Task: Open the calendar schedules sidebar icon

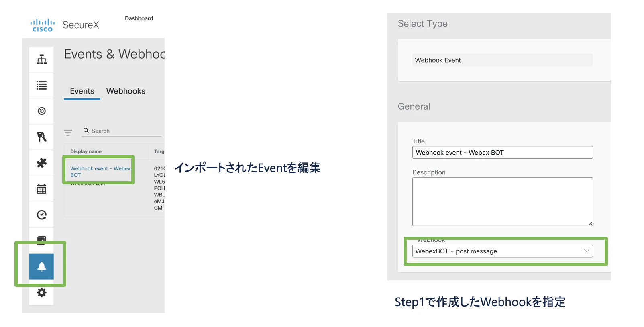Action: (42, 189)
